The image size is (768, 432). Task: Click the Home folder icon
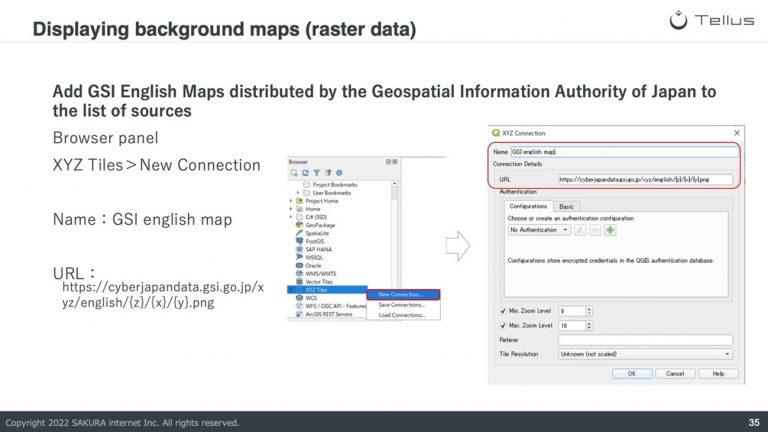[299, 209]
